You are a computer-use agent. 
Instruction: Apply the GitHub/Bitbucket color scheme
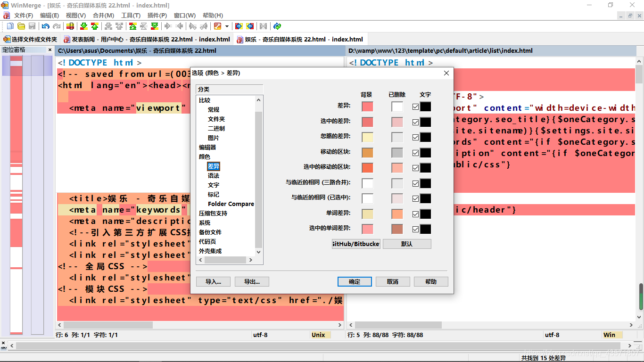[x=356, y=244]
